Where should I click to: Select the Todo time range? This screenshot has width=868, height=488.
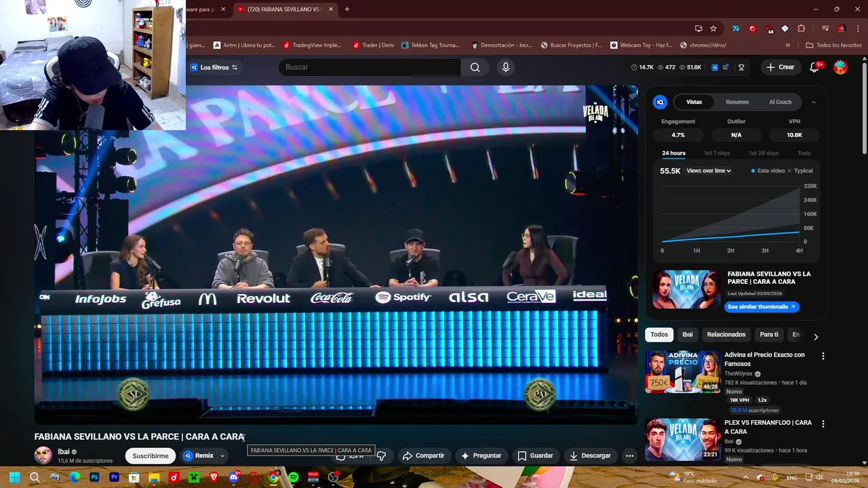[804, 153]
